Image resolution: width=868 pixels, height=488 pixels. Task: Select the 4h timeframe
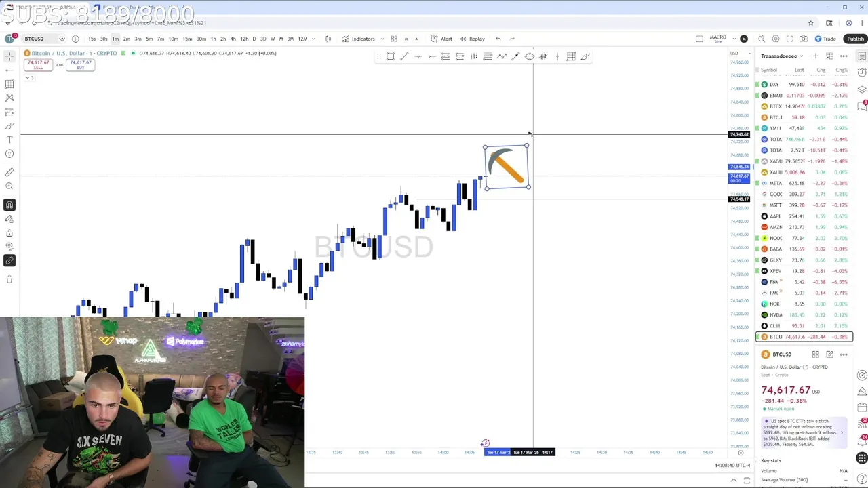[233, 39]
